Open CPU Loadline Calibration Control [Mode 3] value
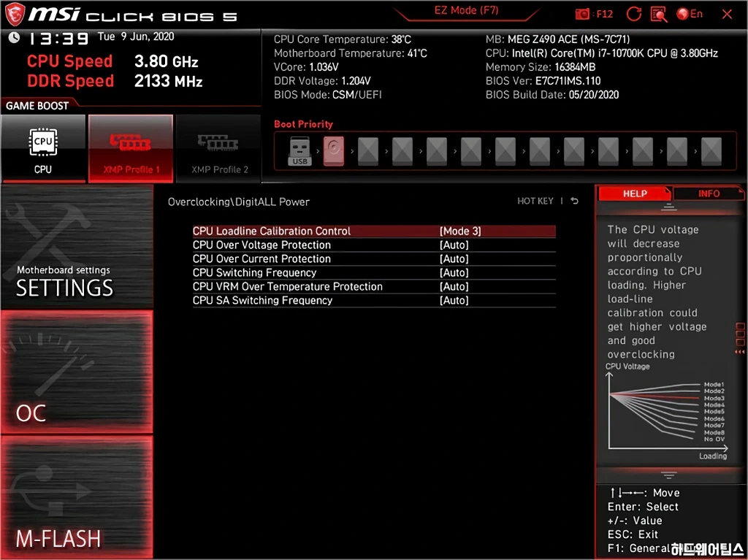 pyautogui.click(x=460, y=231)
